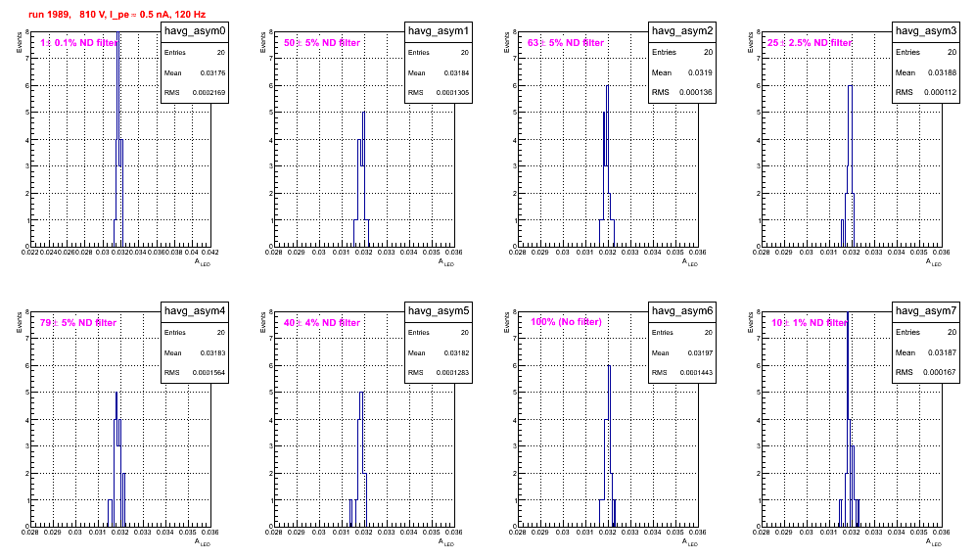Click Mean value 0.03183 in havg_asym4

[x=212, y=352]
